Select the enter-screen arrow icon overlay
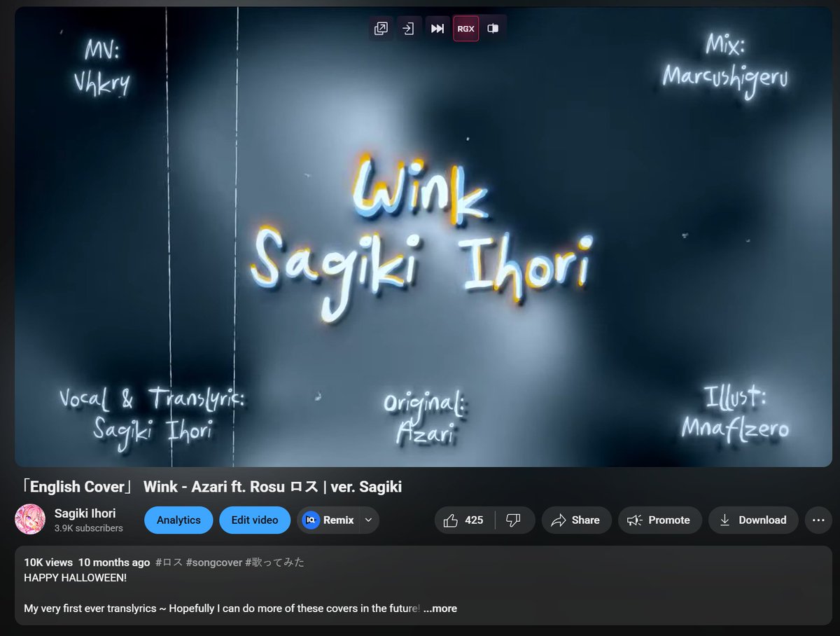Image resolution: width=840 pixels, height=636 pixels. tap(409, 29)
